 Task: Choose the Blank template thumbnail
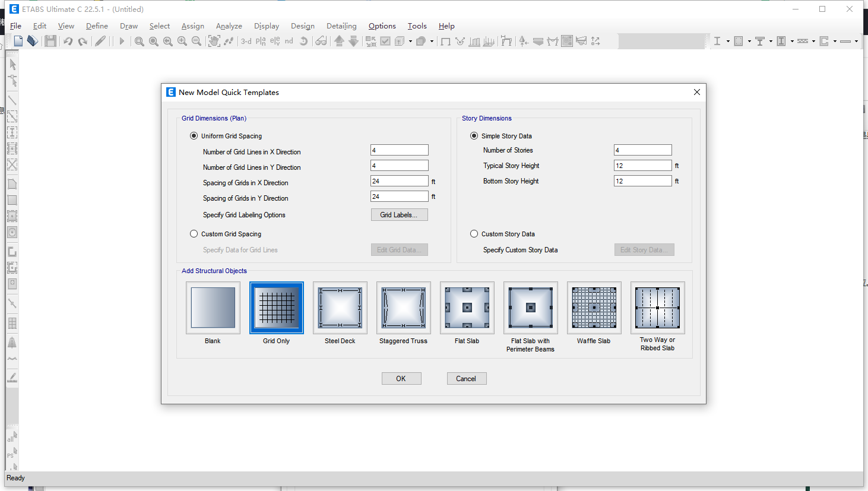[x=213, y=308]
